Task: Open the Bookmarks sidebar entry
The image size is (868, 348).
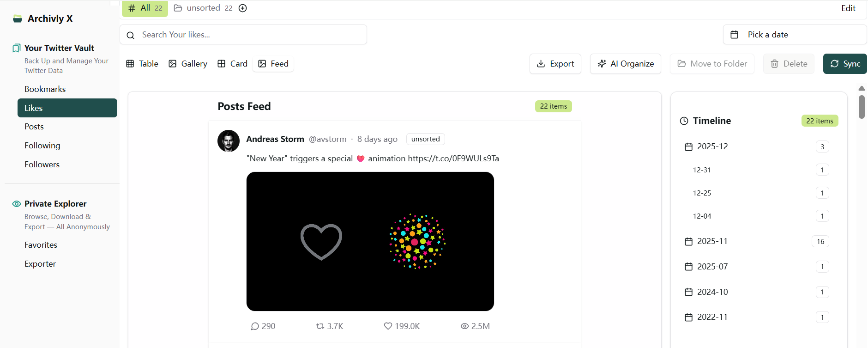Action: point(45,89)
